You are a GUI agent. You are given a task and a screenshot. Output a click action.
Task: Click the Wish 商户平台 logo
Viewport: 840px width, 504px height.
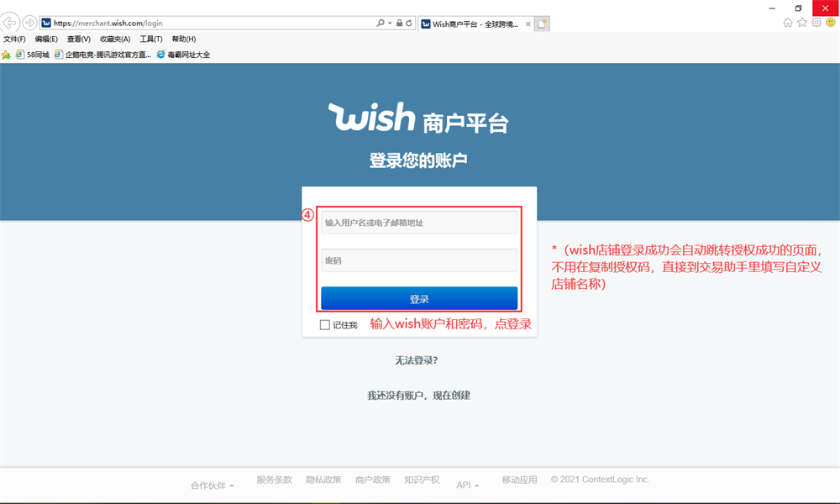[x=418, y=118]
